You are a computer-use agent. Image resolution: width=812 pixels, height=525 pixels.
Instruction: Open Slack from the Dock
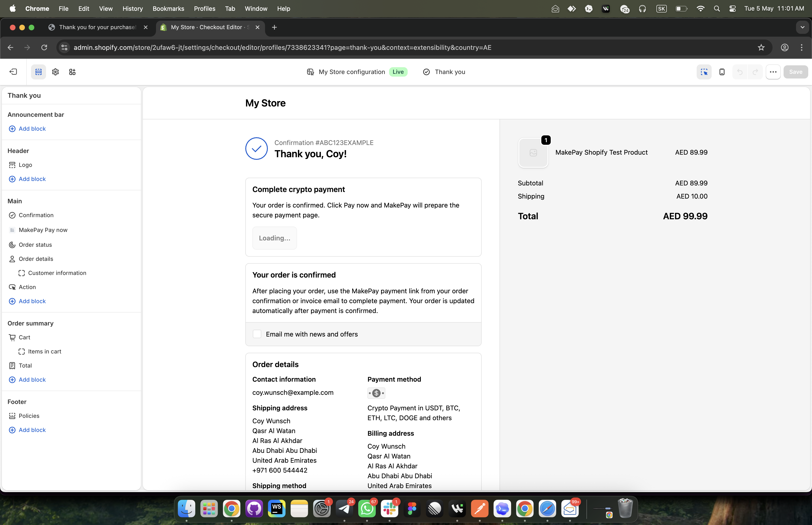click(x=390, y=509)
